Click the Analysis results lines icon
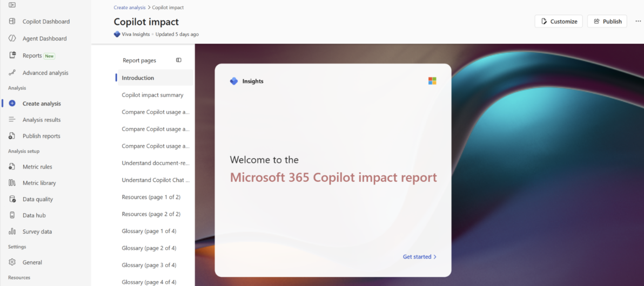Image resolution: width=644 pixels, height=286 pixels. [x=12, y=120]
